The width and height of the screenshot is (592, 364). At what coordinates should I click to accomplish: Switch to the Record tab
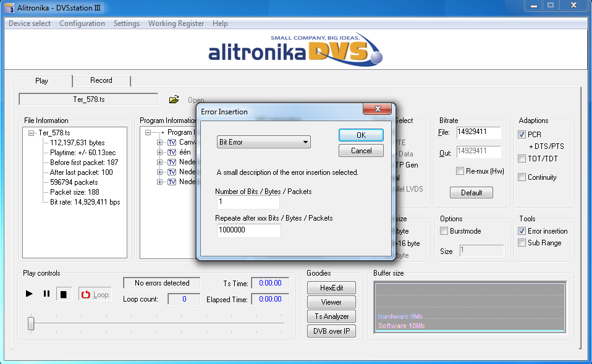[x=101, y=80]
